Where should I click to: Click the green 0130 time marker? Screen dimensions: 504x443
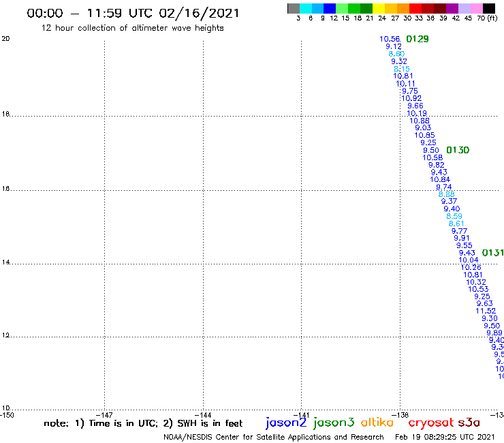point(458,150)
